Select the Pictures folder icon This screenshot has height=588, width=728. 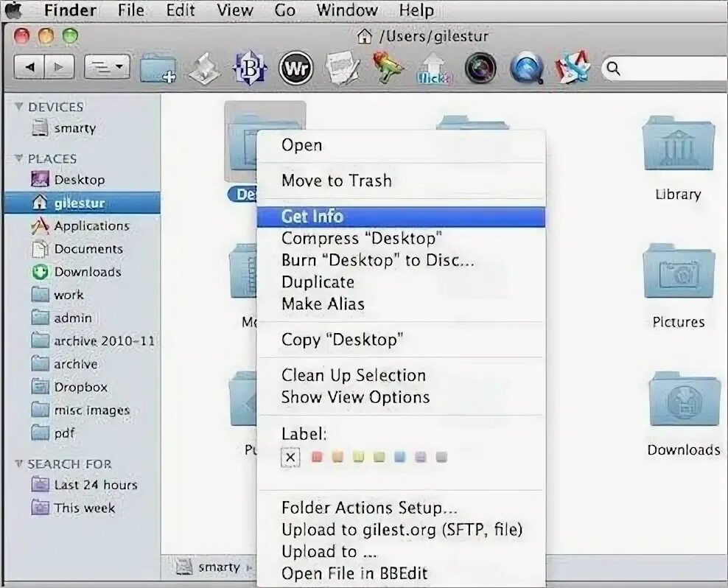tap(679, 270)
